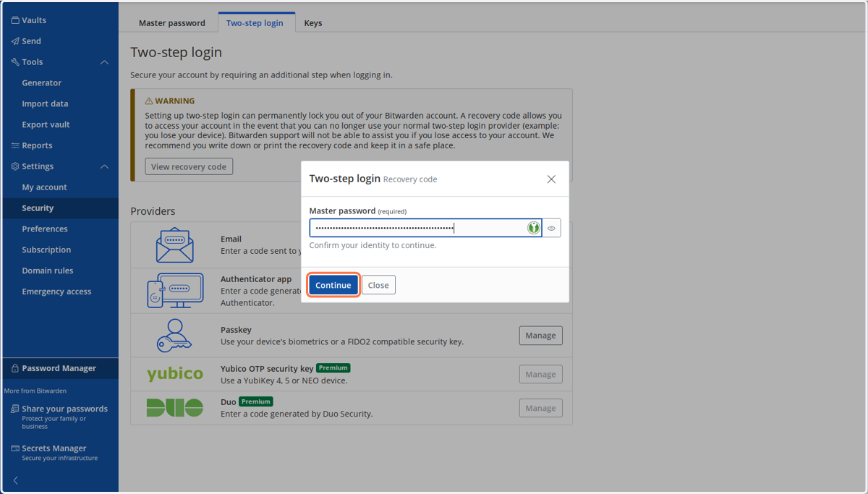Click the Authenticator app provider title

[256, 279]
